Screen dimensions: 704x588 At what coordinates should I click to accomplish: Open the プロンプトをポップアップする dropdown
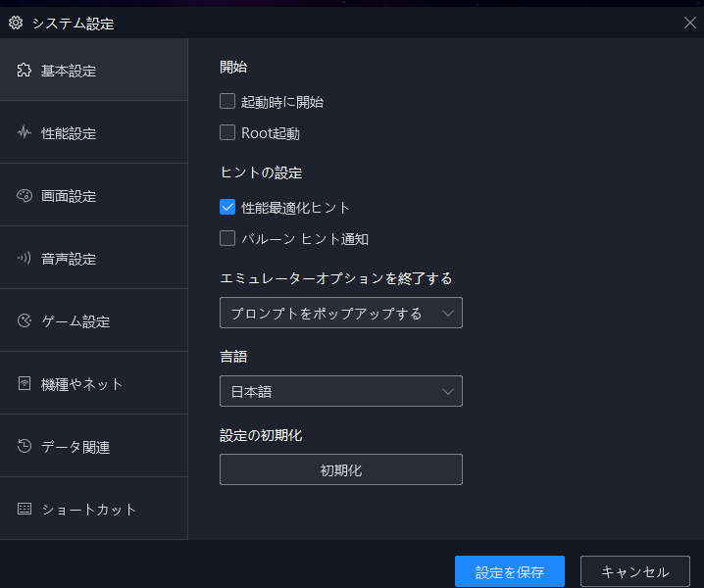(341, 313)
